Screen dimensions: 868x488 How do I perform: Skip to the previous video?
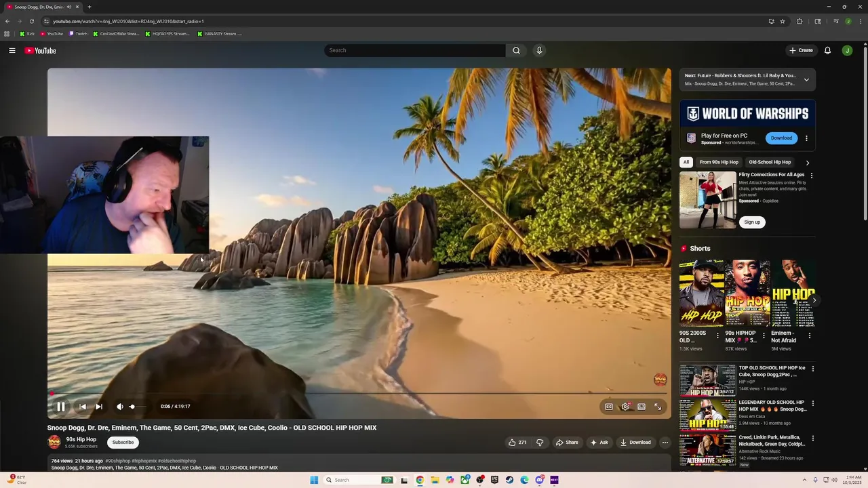83,407
